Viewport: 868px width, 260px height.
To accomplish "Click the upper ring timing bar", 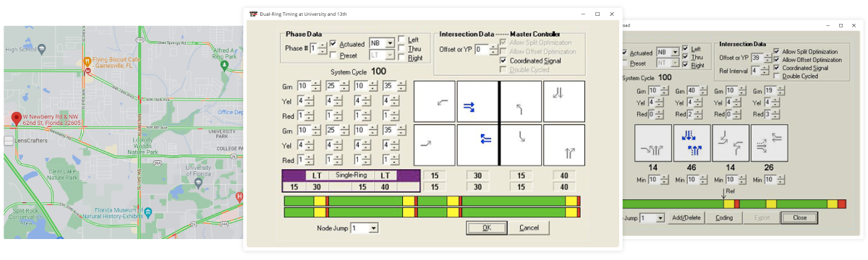I will click(432, 201).
